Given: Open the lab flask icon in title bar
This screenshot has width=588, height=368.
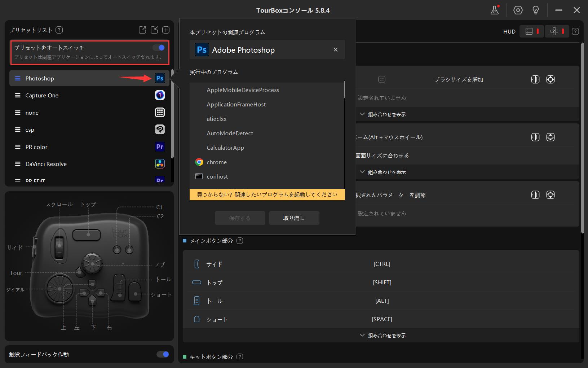Looking at the screenshot, I should coord(495,10).
